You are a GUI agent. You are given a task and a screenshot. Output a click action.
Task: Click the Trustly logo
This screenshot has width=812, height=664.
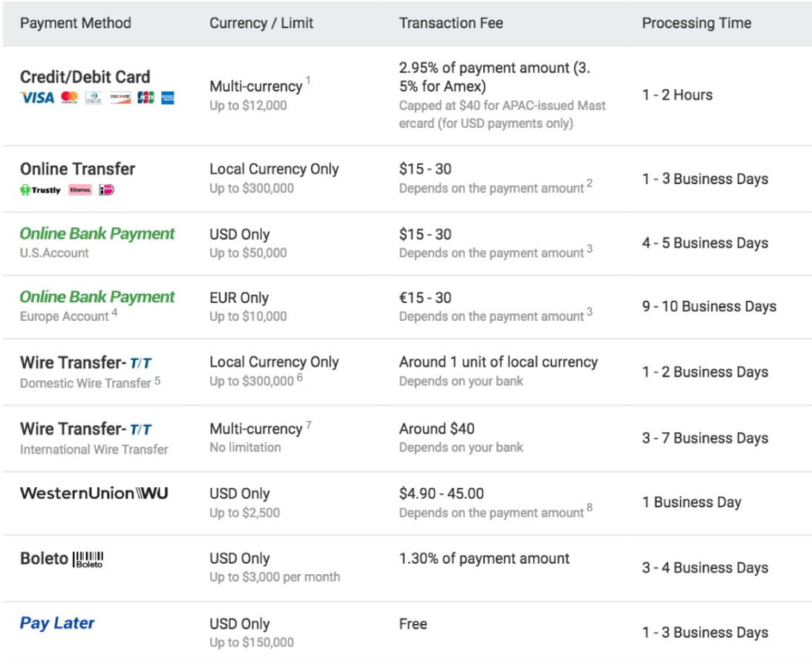(x=40, y=189)
